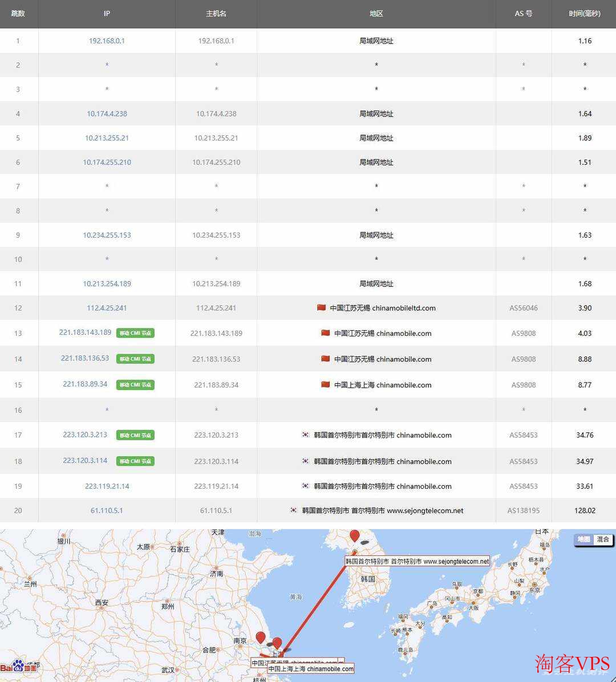Open IP link 192.168.0.1
Viewport: 616px width, 682px height.
coord(107,40)
